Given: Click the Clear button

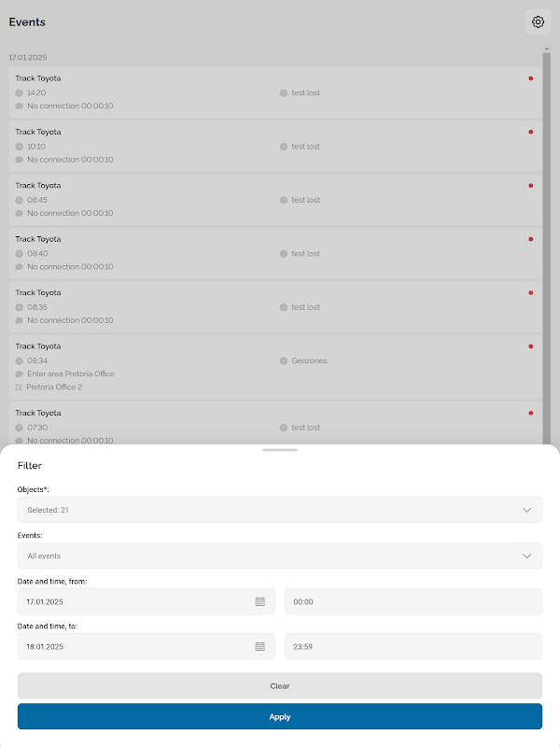Looking at the screenshot, I should pyautogui.click(x=279, y=685).
